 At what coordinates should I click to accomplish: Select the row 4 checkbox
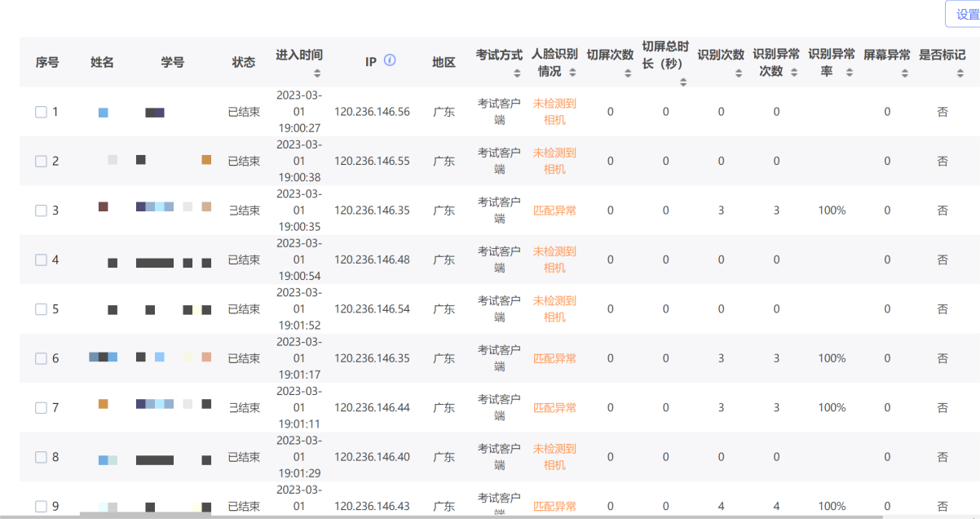[42, 260]
